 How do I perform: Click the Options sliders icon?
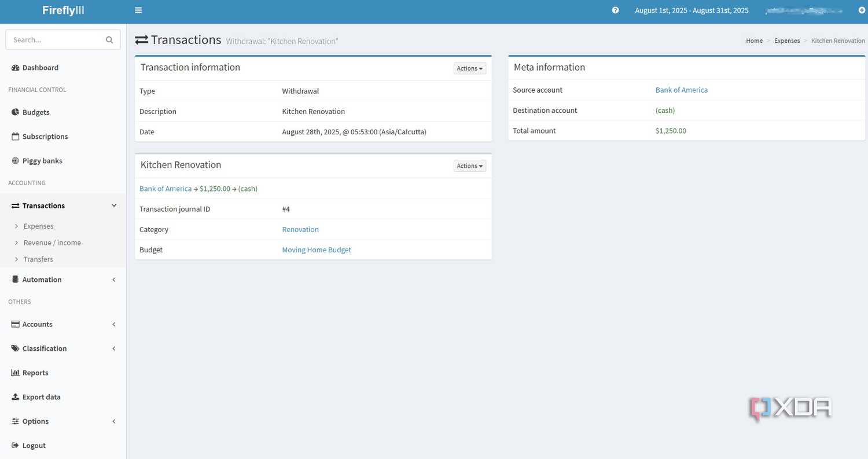[16, 421]
